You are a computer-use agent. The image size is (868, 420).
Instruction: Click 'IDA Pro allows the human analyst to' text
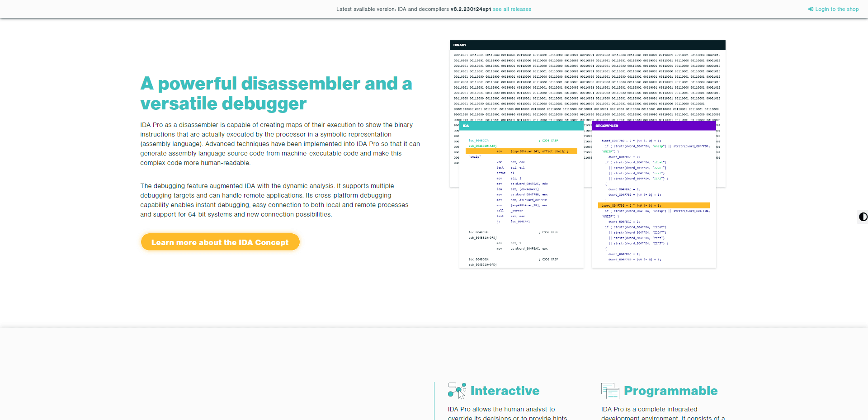click(x=501, y=409)
